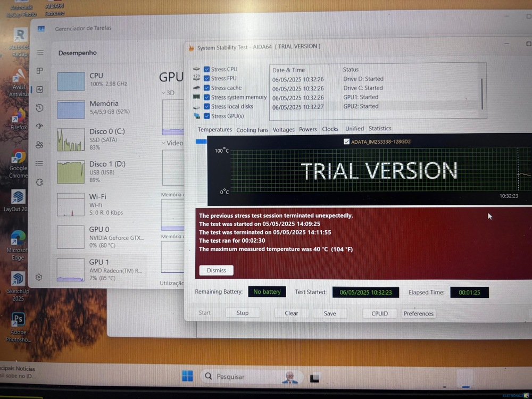Expand the Task Manager hamburger navigation menu
Viewport: 532px width, 399px height.
(40, 53)
